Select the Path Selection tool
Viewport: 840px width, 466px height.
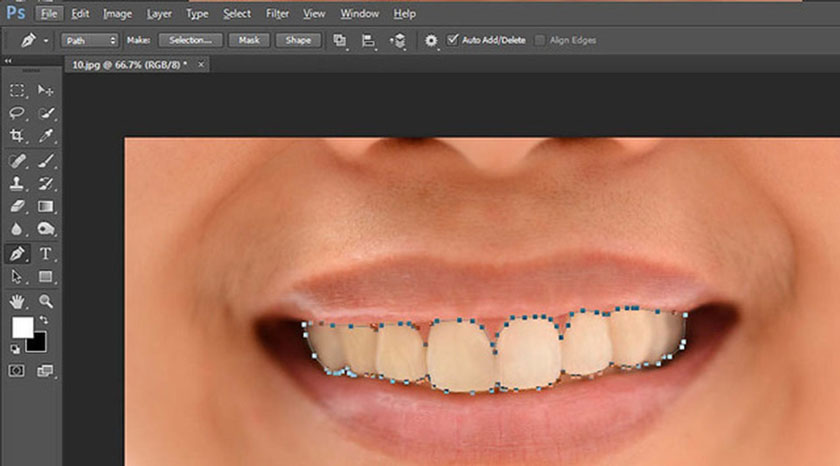17,276
